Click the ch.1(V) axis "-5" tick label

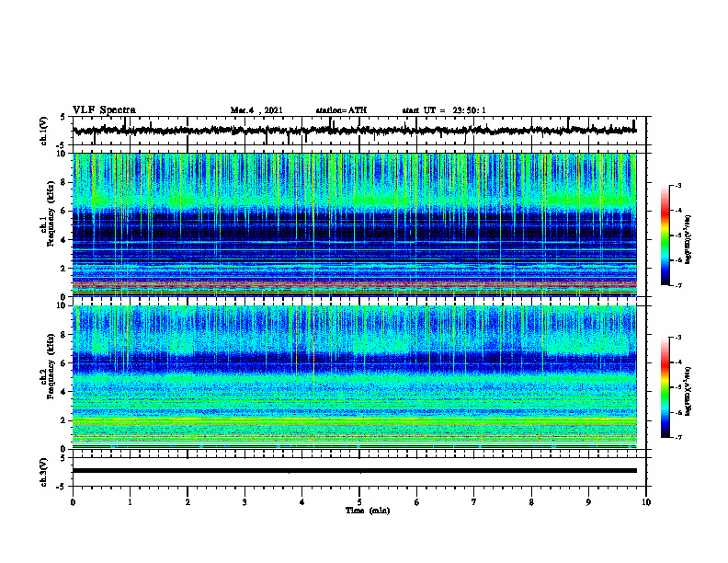[x=63, y=145]
